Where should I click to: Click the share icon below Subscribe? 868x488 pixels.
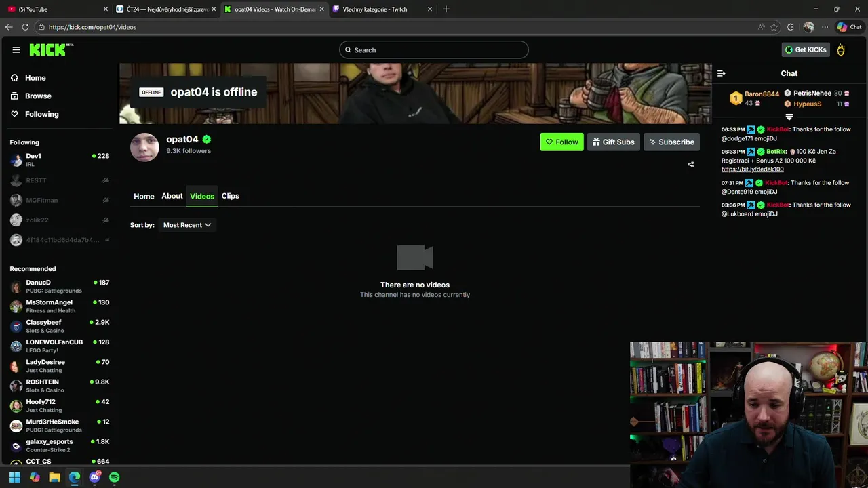point(690,164)
